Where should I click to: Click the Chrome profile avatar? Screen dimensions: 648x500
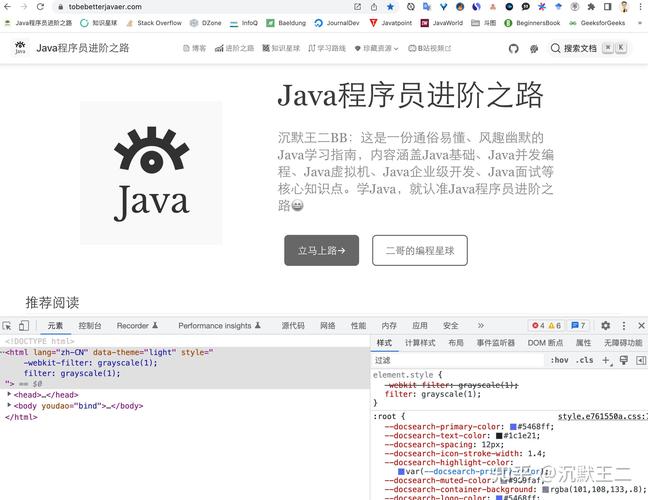[624, 7]
